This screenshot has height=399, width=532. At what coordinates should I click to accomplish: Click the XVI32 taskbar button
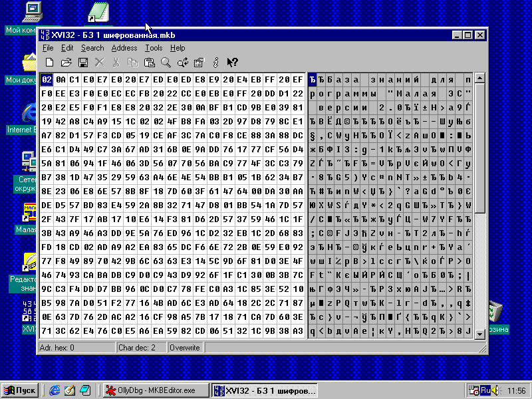pyautogui.click(x=265, y=390)
